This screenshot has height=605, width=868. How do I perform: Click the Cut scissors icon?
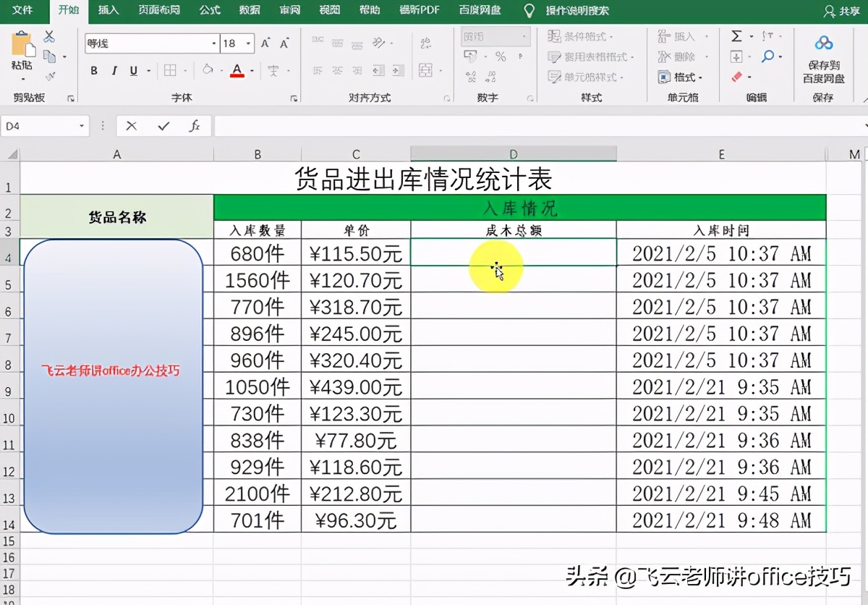pyautogui.click(x=49, y=36)
